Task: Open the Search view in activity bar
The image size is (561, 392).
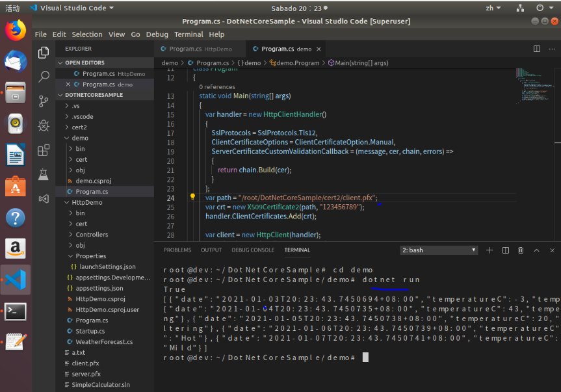Action: coord(44,76)
